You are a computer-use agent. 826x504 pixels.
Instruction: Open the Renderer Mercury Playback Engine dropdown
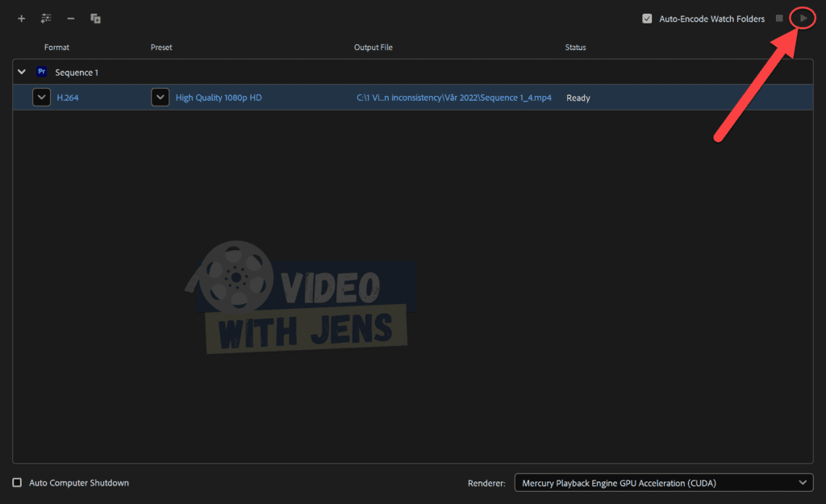[664, 482]
